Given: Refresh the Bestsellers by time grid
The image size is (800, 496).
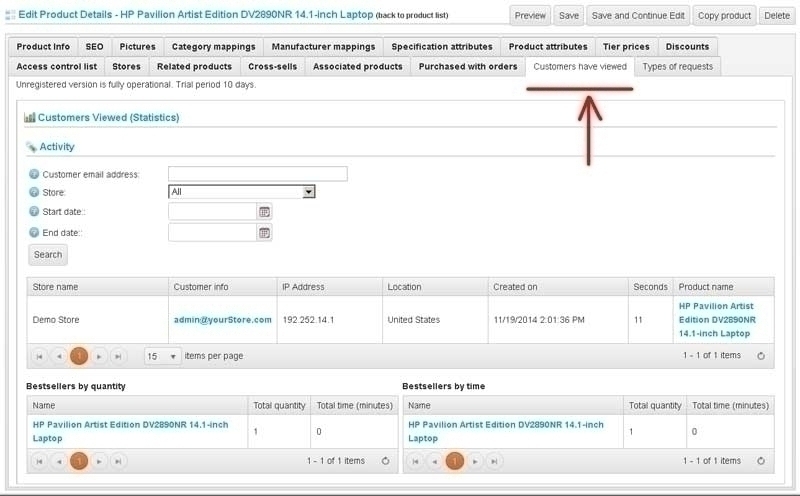Looking at the screenshot, I should point(761,461).
